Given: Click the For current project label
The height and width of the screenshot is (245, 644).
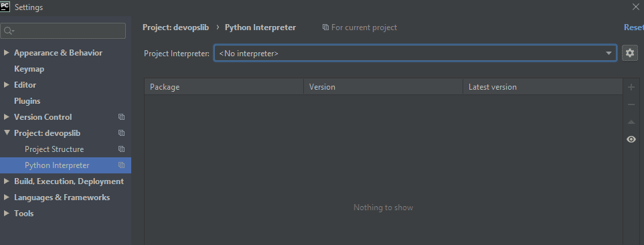Looking at the screenshot, I should click(x=364, y=27).
